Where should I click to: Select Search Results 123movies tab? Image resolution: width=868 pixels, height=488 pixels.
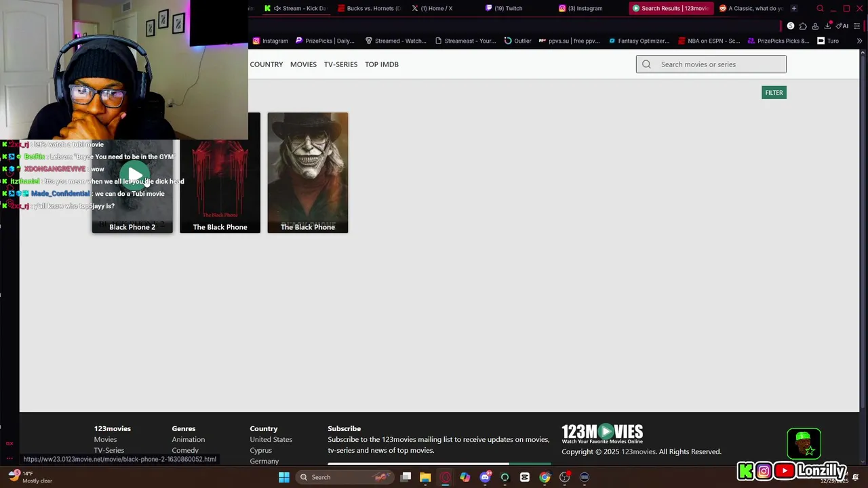671,8
